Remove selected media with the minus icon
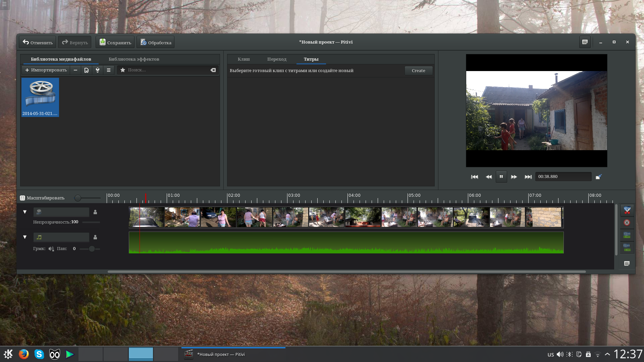Image resolution: width=644 pixels, height=362 pixels. (75, 70)
